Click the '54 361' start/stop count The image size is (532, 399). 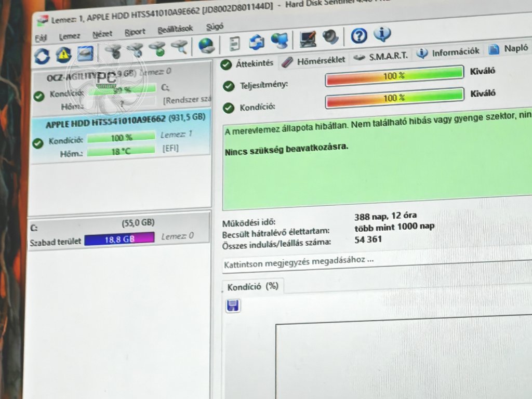(368, 240)
